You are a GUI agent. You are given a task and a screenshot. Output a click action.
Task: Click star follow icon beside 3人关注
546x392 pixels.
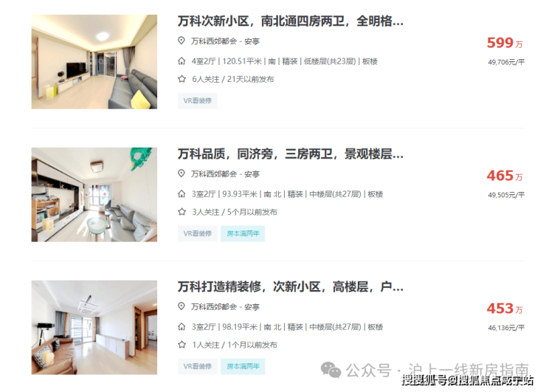(182, 212)
